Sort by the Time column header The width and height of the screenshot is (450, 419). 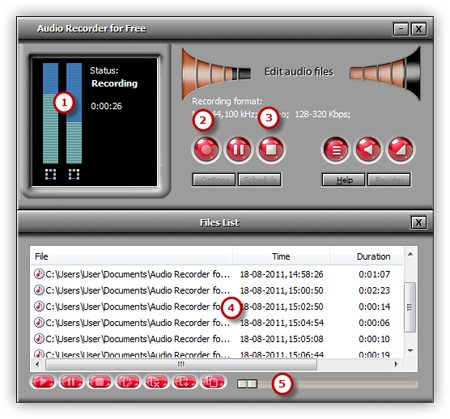click(x=281, y=256)
